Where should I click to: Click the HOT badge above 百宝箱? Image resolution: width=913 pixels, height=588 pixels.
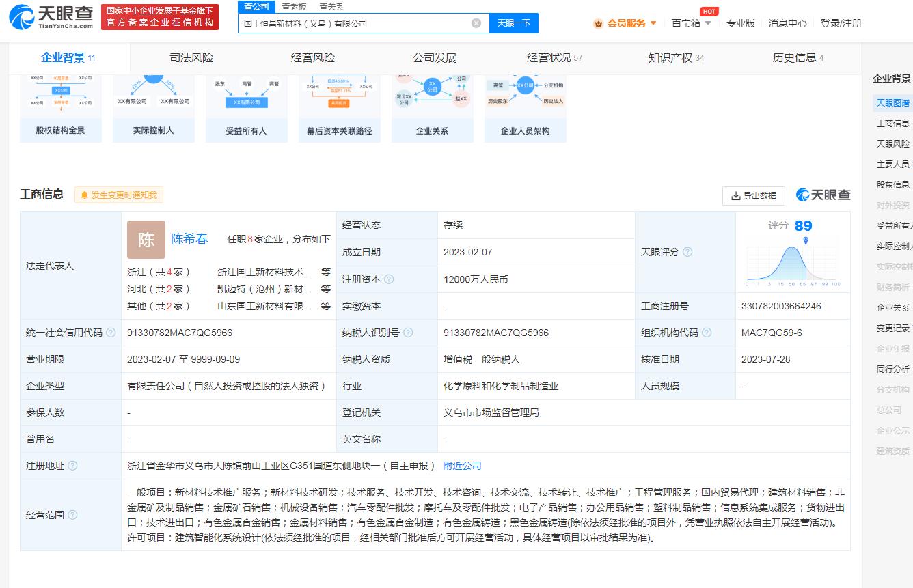[709, 11]
